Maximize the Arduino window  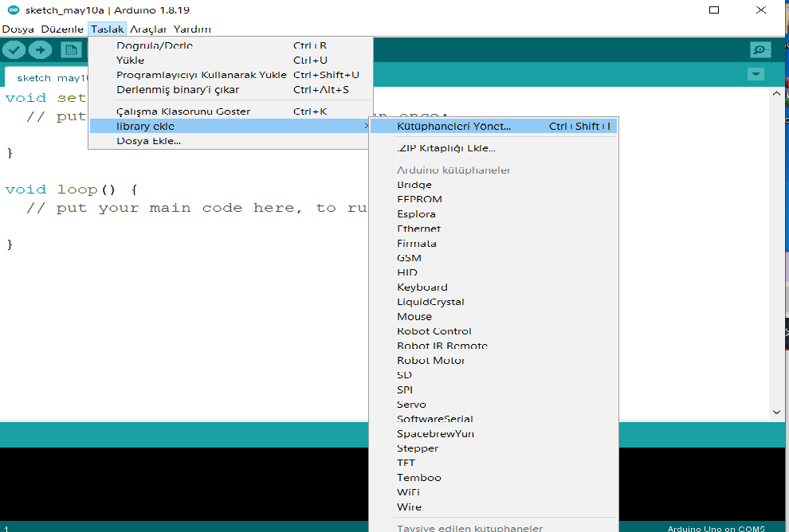[714, 10]
